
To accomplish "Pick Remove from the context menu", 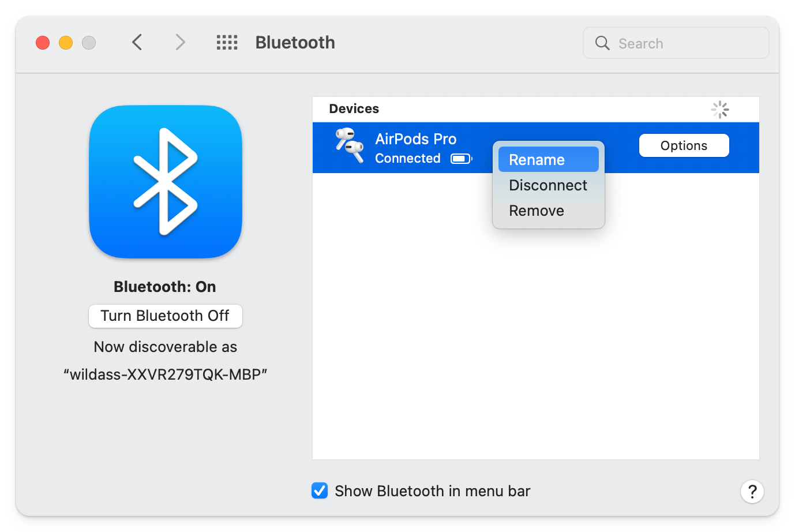I will click(537, 211).
